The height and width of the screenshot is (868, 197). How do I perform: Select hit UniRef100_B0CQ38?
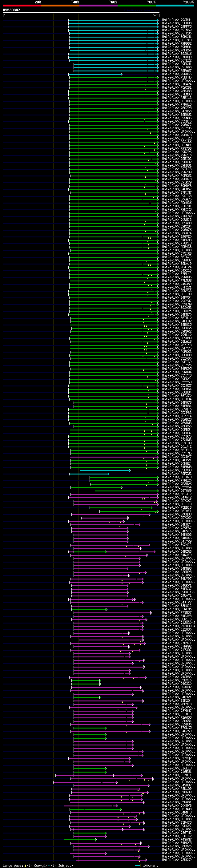coord(177,514)
